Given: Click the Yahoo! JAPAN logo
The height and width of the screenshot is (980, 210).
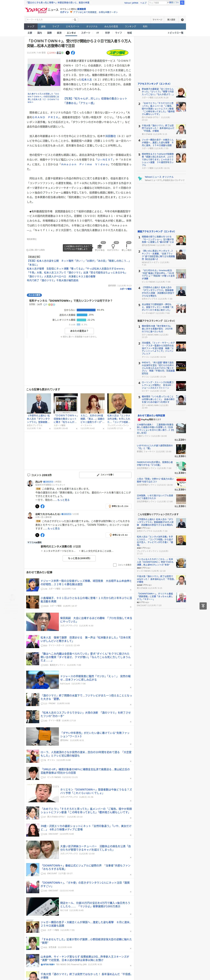Looking at the screenshot, I should [36, 10].
